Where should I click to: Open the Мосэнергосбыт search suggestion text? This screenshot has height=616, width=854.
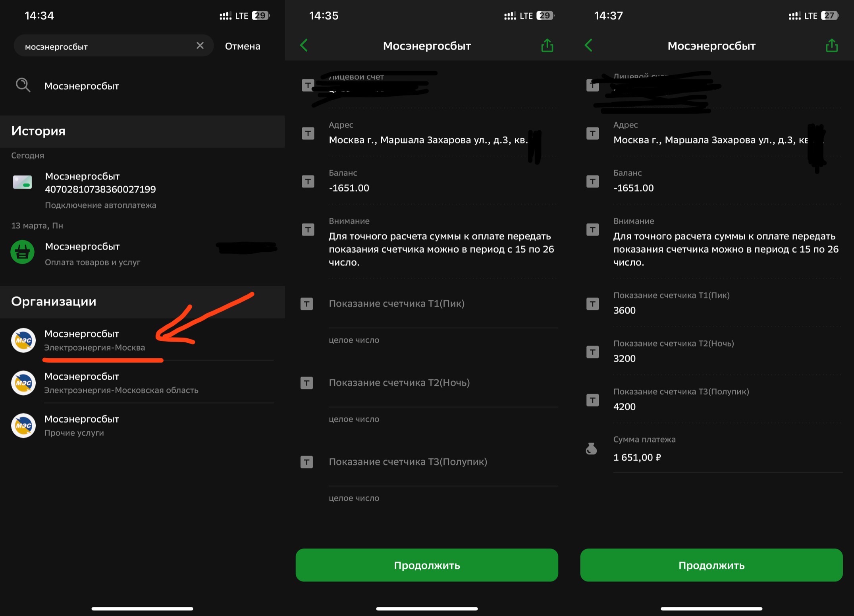tap(81, 86)
